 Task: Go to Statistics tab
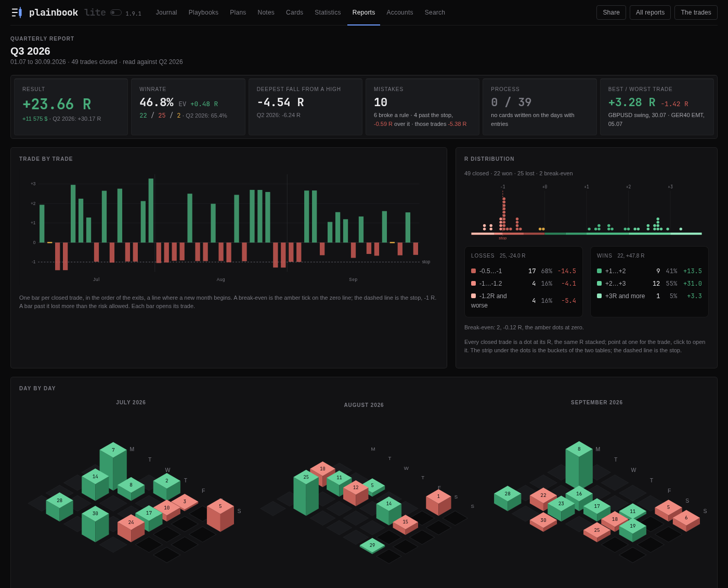(328, 12)
